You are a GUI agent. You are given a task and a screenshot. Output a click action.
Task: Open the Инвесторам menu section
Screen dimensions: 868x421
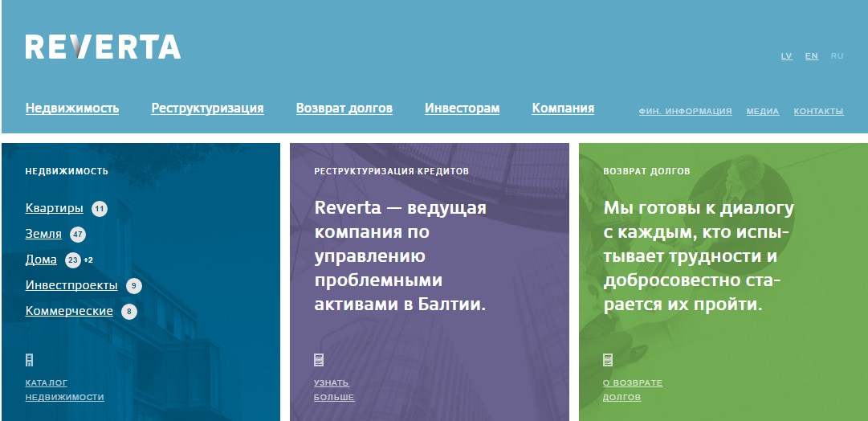[462, 108]
